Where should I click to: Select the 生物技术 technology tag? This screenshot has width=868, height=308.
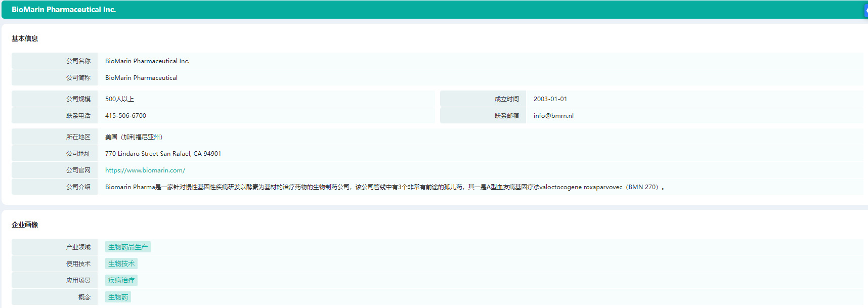[x=121, y=263]
